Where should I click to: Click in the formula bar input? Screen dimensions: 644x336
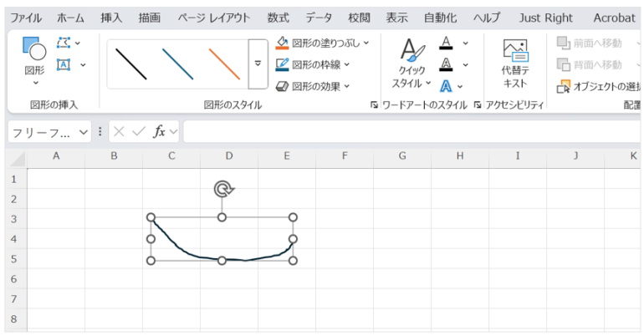tap(412, 132)
